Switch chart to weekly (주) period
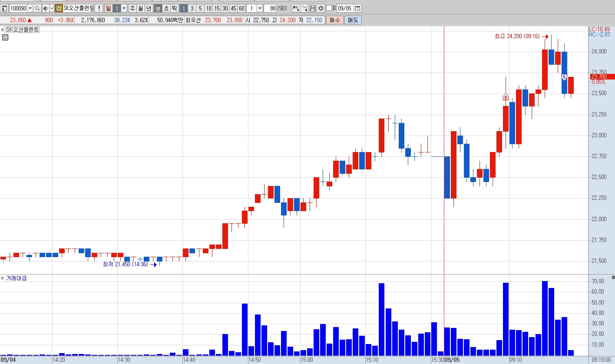Image resolution: width=615 pixels, height=364 pixels. click(132, 8)
